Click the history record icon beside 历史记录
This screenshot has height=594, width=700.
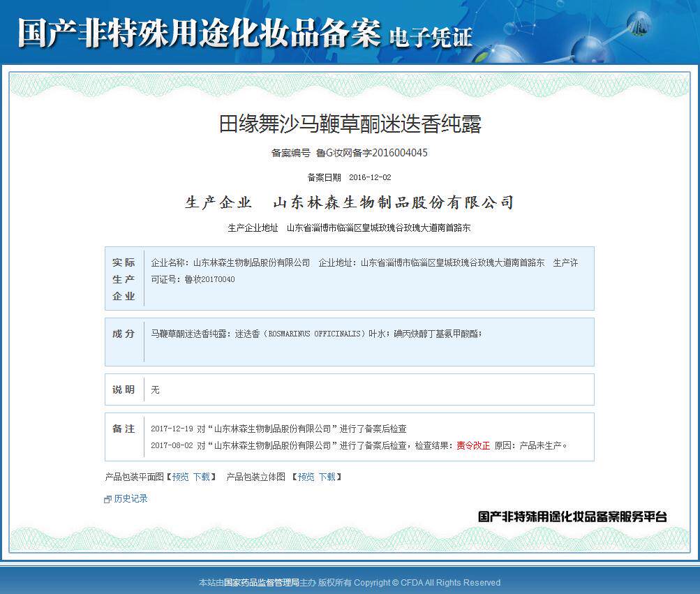pyautogui.click(x=107, y=499)
